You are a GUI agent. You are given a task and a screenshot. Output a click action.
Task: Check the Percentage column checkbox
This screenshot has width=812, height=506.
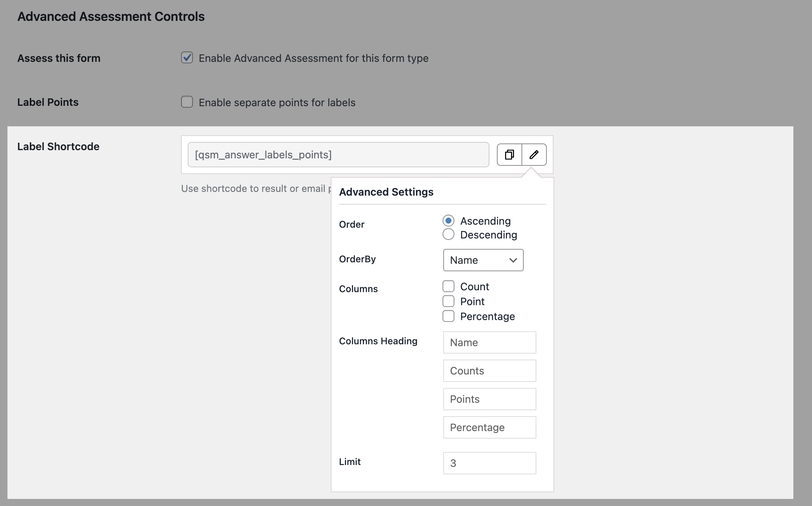point(448,316)
